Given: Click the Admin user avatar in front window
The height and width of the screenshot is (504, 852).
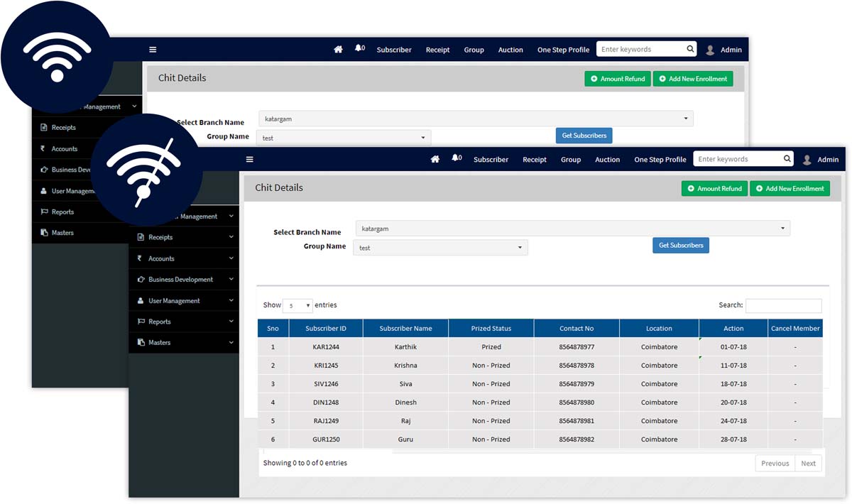Looking at the screenshot, I should click(x=807, y=160).
